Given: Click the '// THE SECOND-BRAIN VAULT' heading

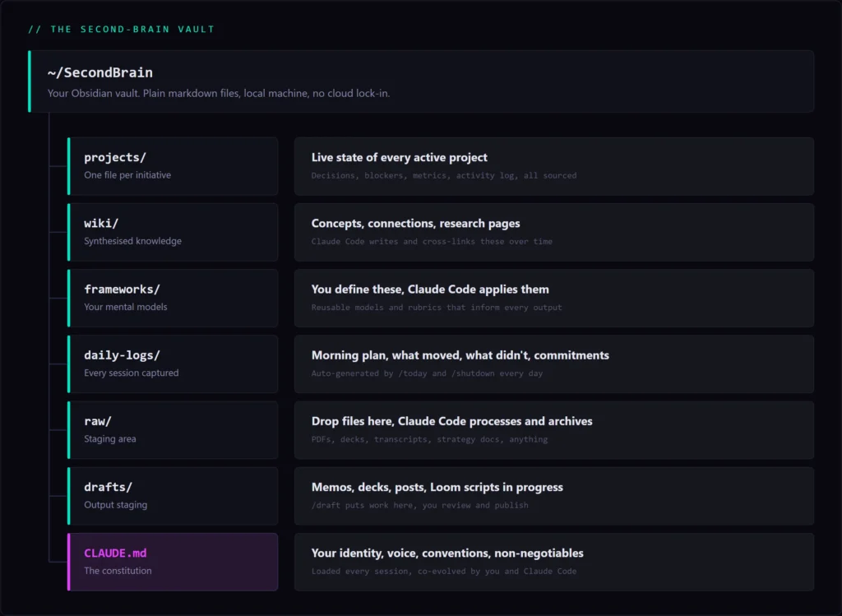Looking at the screenshot, I should [122, 29].
